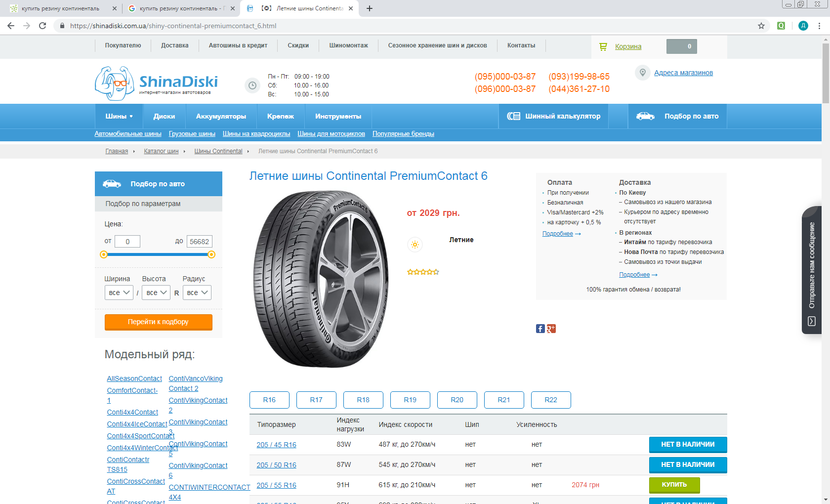Screen dimensions: 830x504
Task: Select the R22 size tab
Action: [x=551, y=400]
